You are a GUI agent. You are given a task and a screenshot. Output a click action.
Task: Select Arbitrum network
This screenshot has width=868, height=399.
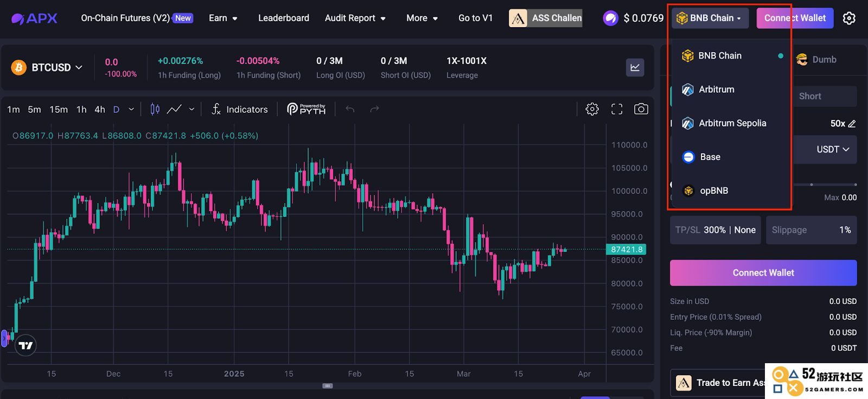[731, 90]
